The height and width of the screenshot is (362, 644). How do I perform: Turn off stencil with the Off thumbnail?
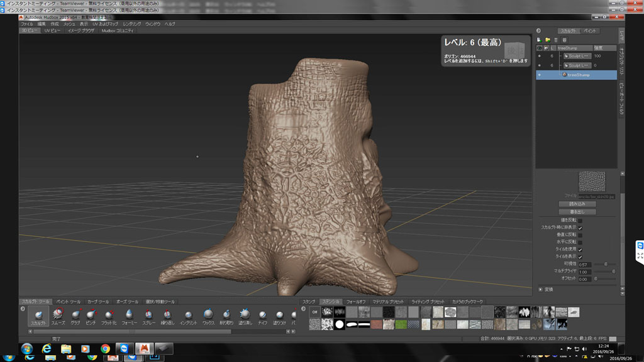point(314,312)
